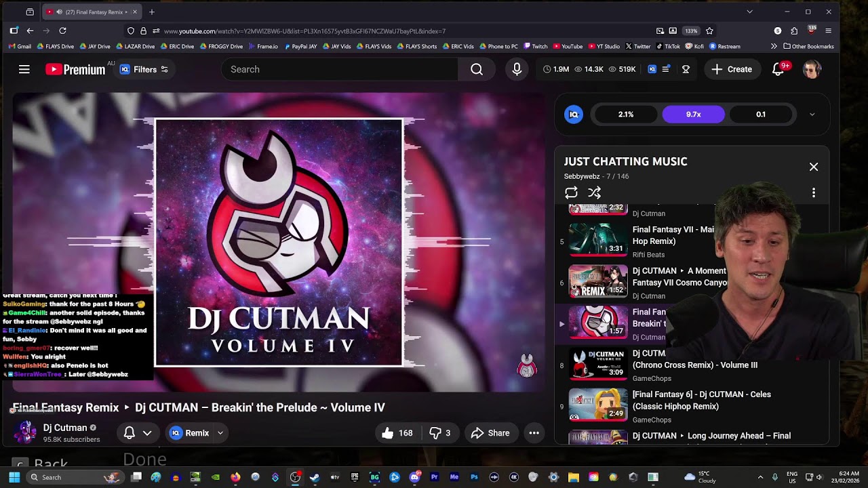Open the notifications bell with 9+ badge

[778, 69]
